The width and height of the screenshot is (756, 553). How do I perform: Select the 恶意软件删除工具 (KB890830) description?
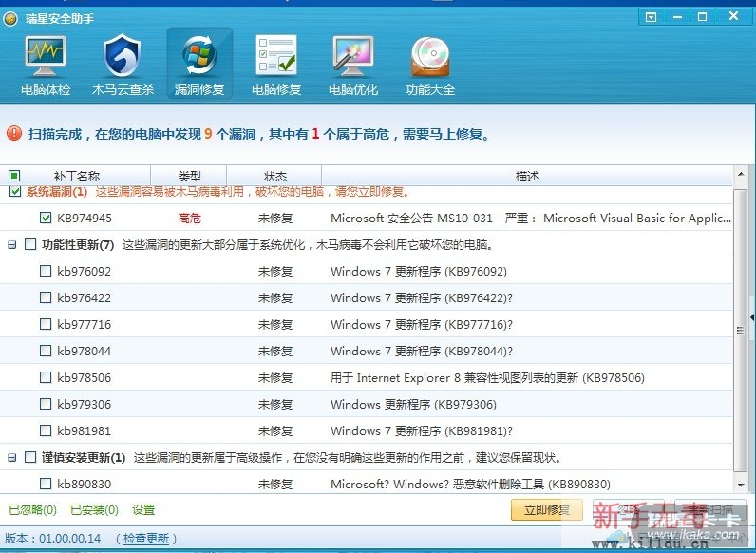click(470, 484)
